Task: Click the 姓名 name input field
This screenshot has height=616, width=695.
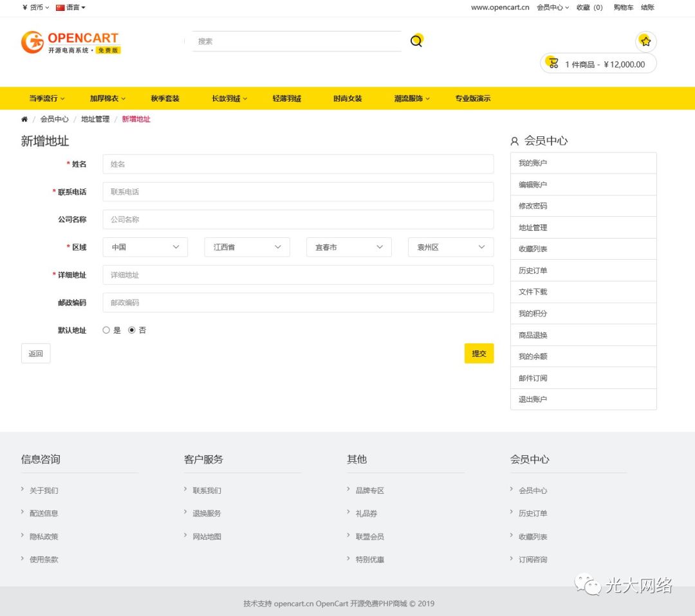Action: tap(298, 164)
